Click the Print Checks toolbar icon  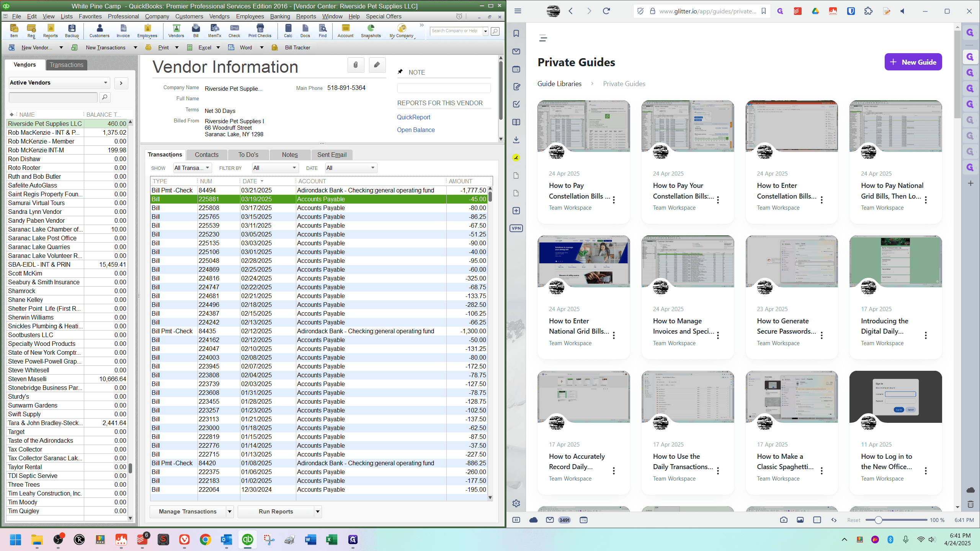pos(260,31)
